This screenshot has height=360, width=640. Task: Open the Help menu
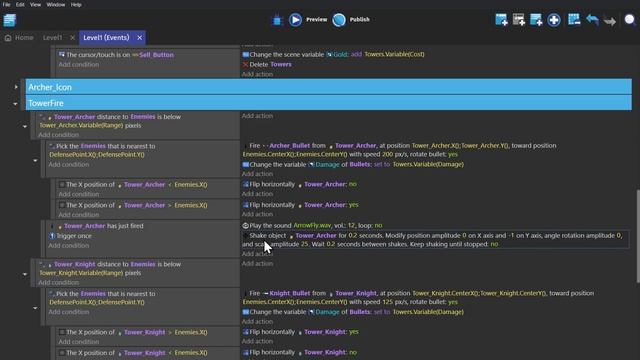[76, 4]
